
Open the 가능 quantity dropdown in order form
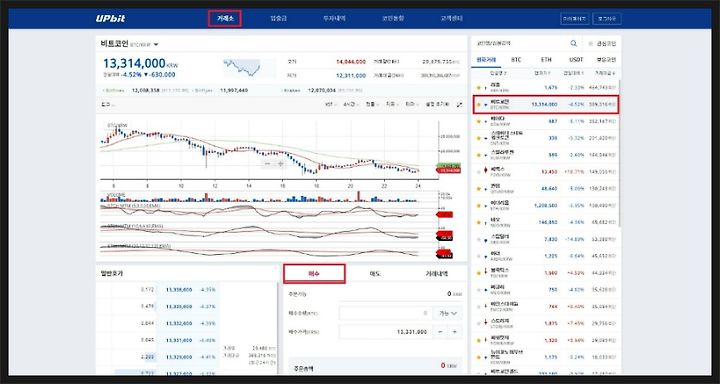point(447,313)
